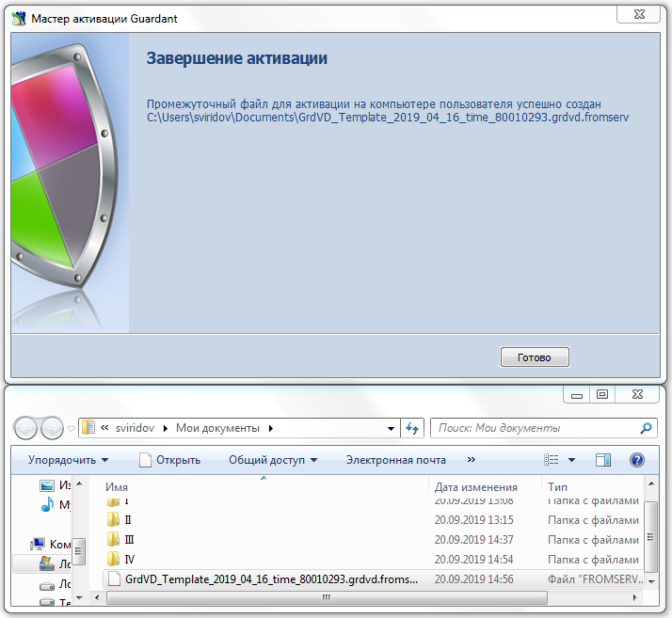
Task: Click Открыть in the Explorer toolbar
Action: tap(169, 460)
